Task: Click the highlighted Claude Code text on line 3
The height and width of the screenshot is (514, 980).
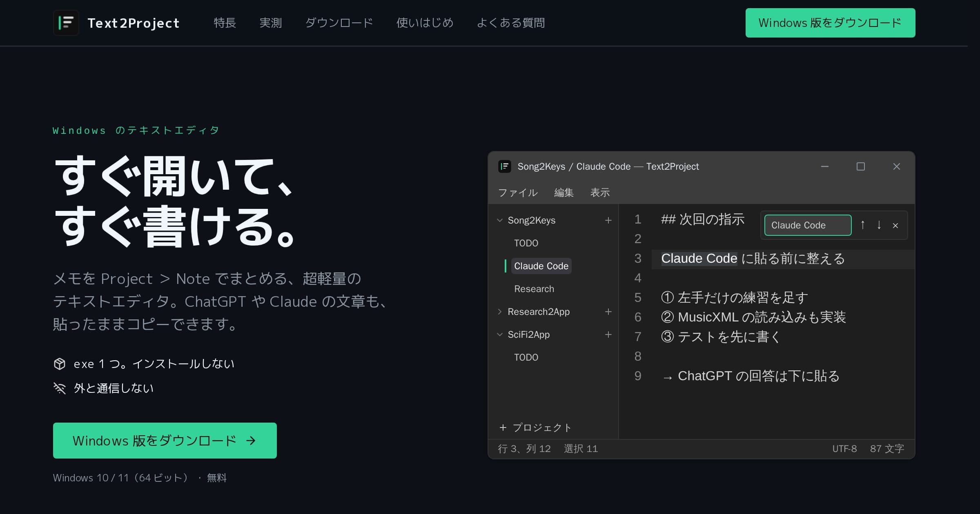Action: (x=699, y=259)
